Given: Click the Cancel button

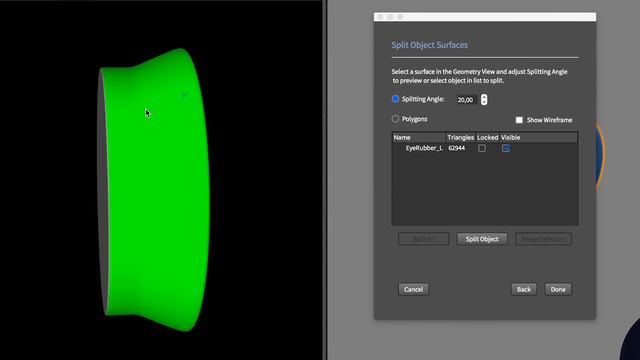Looking at the screenshot, I should 413,289.
